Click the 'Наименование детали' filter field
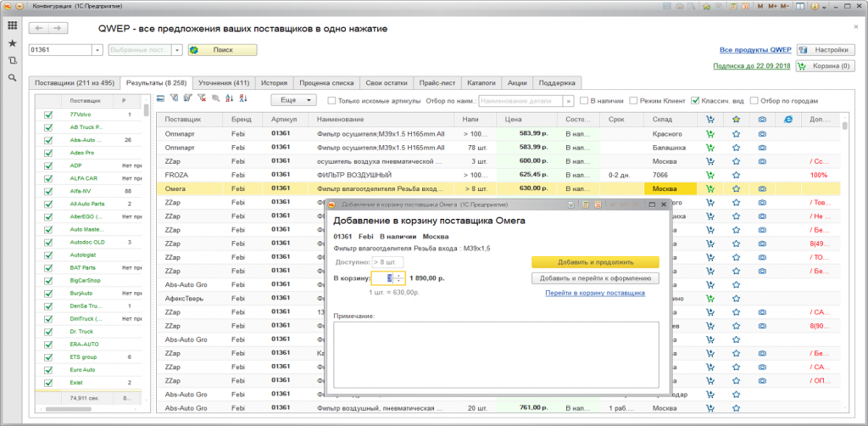 521,101
